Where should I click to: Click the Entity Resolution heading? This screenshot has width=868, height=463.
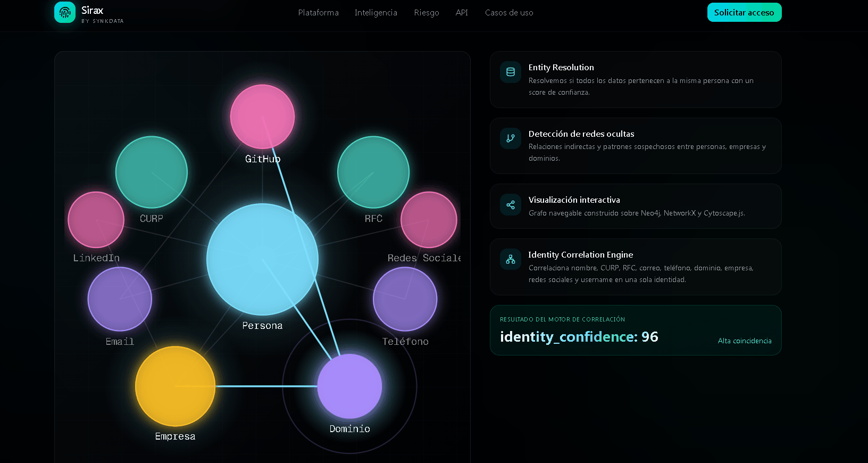561,68
